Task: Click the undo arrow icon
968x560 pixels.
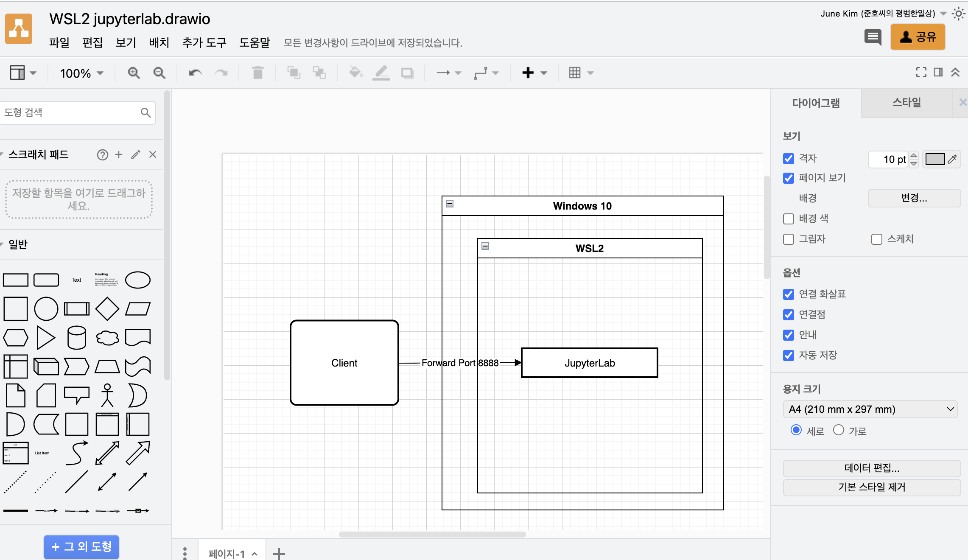Action: click(195, 73)
